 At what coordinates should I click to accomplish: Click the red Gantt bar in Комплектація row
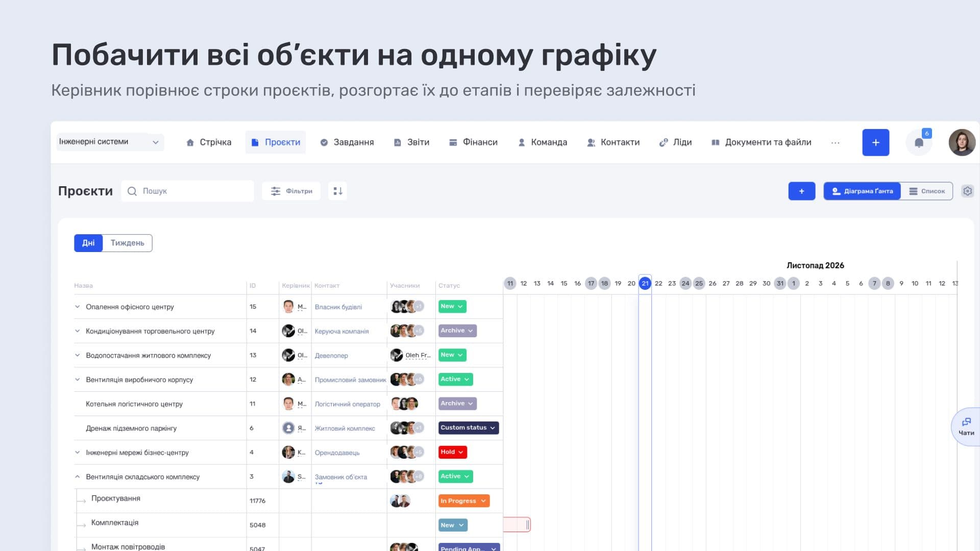517,524
